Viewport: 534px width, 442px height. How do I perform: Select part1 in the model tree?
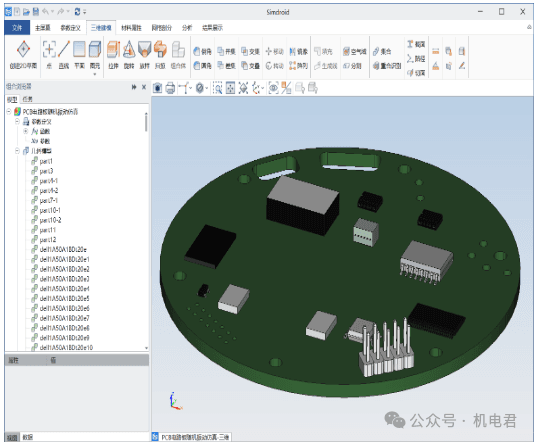coord(46,161)
